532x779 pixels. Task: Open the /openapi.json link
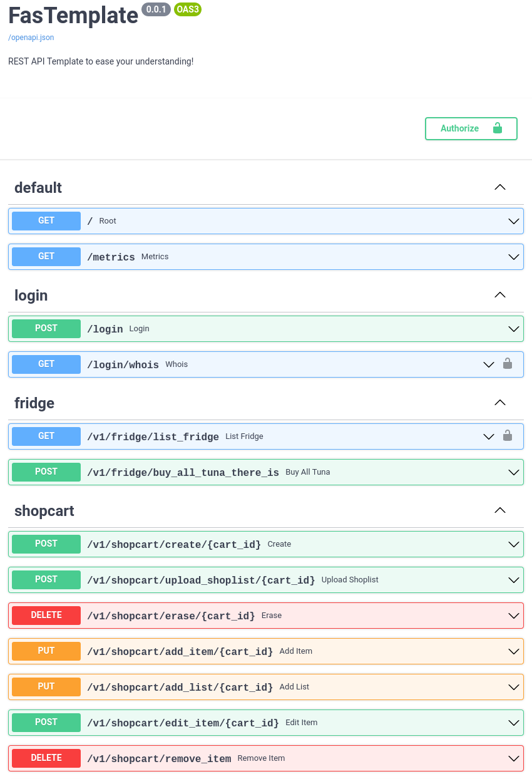point(31,38)
